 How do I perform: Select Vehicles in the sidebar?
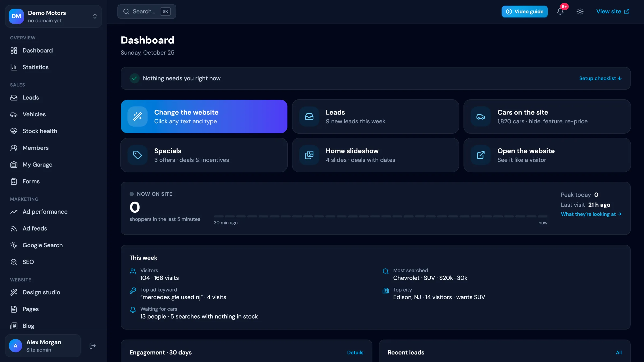[x=53, y=114]
